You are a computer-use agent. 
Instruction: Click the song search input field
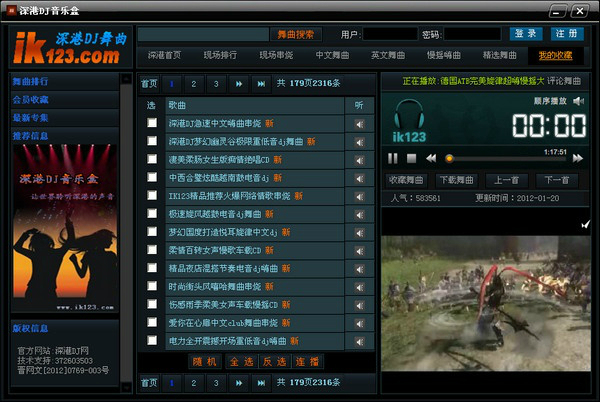coord(204,34)
